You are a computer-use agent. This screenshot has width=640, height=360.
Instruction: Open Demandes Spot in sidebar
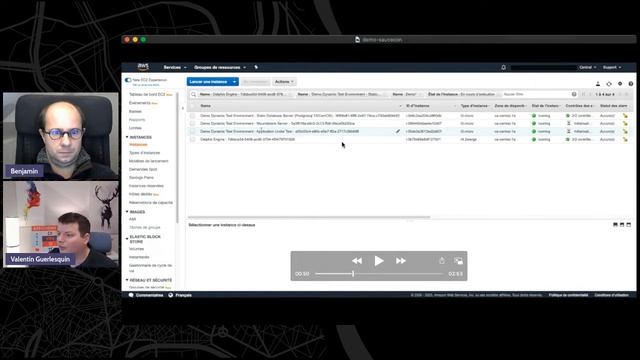[143, 169]
